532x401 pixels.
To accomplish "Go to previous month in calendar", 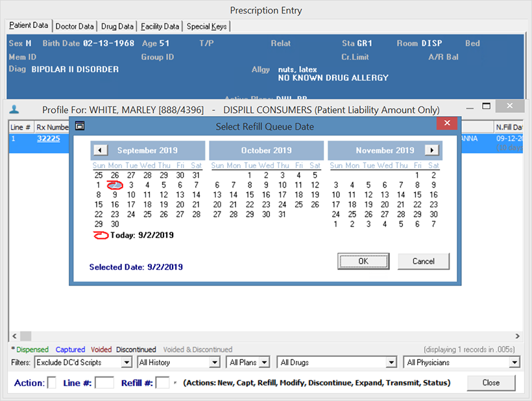I will [100, 151].
